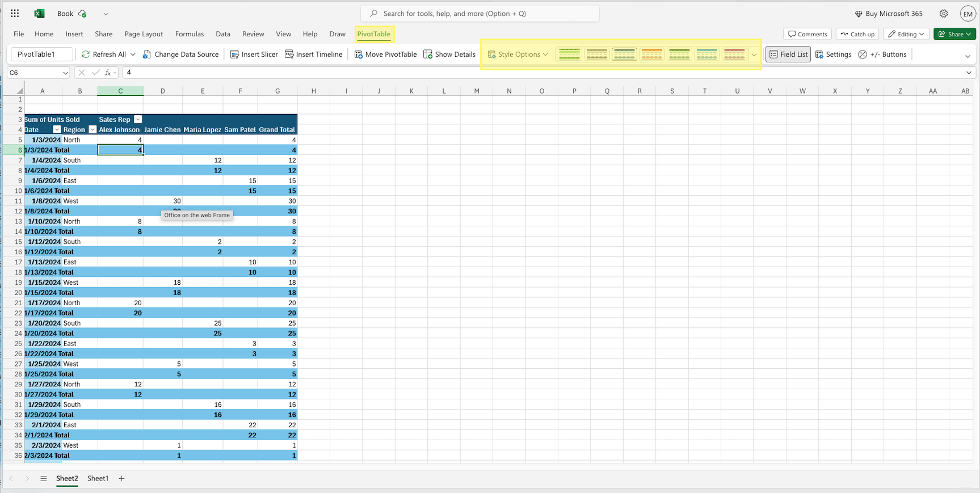Click the Grand Total header cell
This screenshot has width=980, height=493.
click(277, 130)
